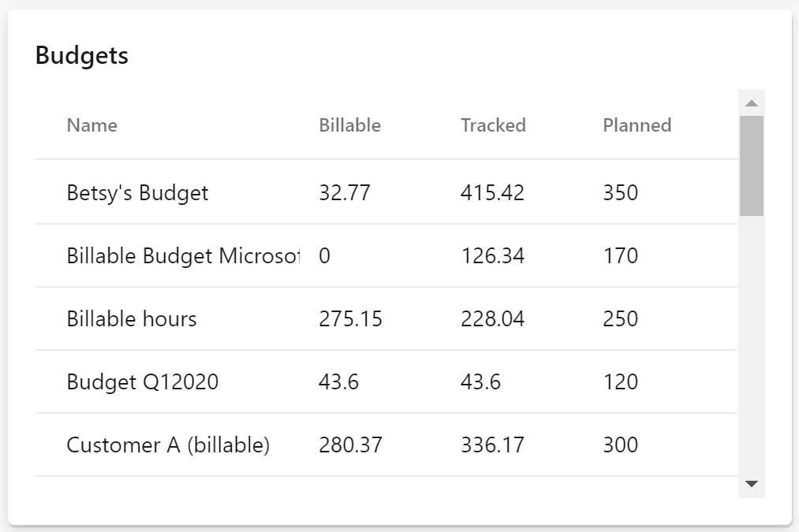Select the Customer A (billable) row name
The image size is (799, 532).
tap(168, 445)
